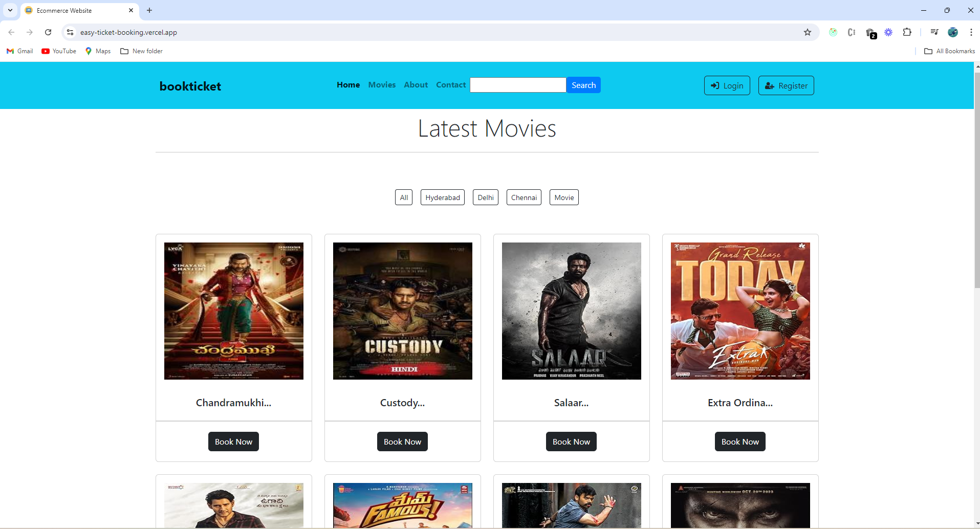The image size is (980, 529).
Task: Open the Extensions puzzle icon
Action: point(907,32)
